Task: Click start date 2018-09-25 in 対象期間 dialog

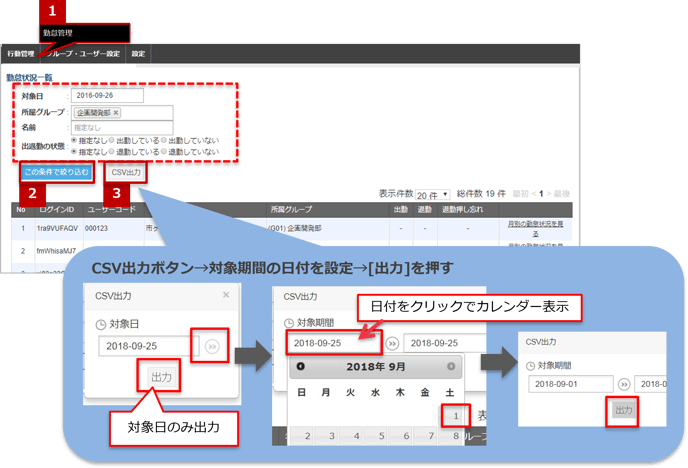Action: pos(333,343)
